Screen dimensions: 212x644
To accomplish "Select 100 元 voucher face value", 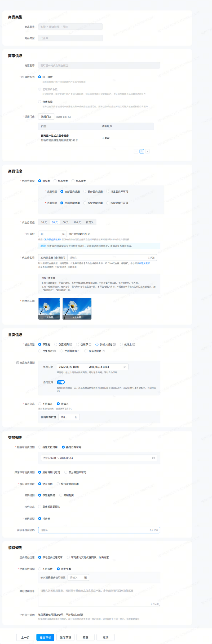I will (77, 222).
